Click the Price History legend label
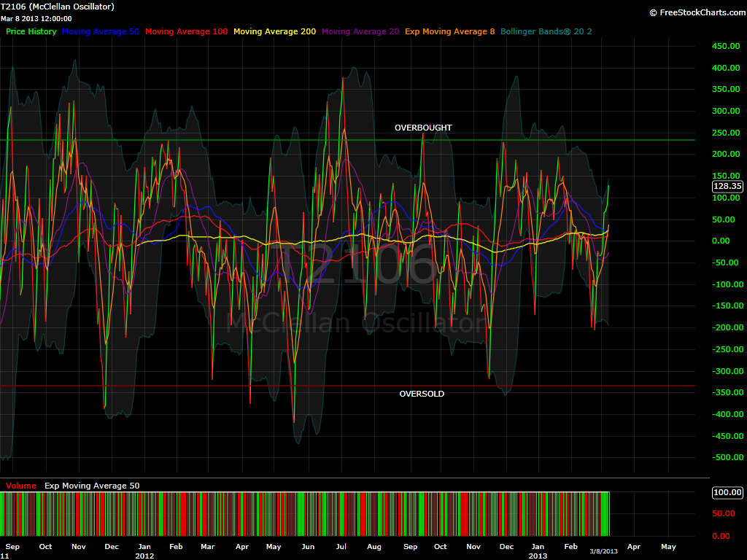The height and width of the screenshot is (560, 747). [31, 32]
